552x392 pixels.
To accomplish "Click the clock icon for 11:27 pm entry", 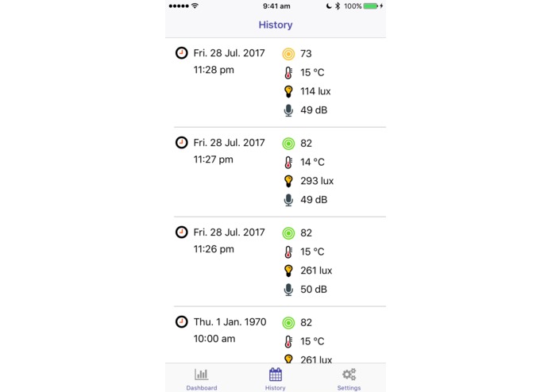I will coord(182,143).
